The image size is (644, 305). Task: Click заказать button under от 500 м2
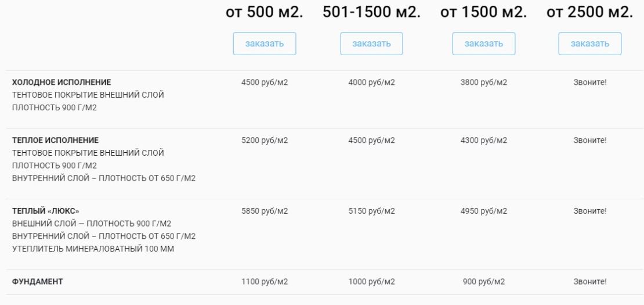click(x=265, y=44)
